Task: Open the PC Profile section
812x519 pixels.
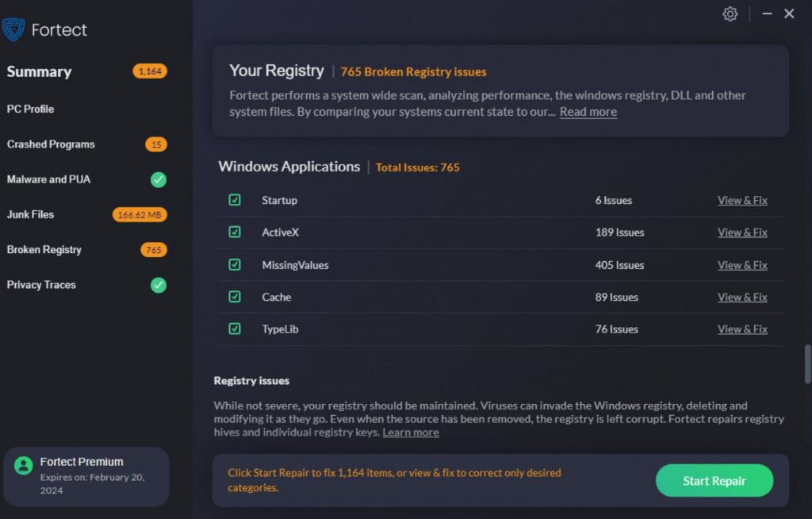Action: click(30, 109)
